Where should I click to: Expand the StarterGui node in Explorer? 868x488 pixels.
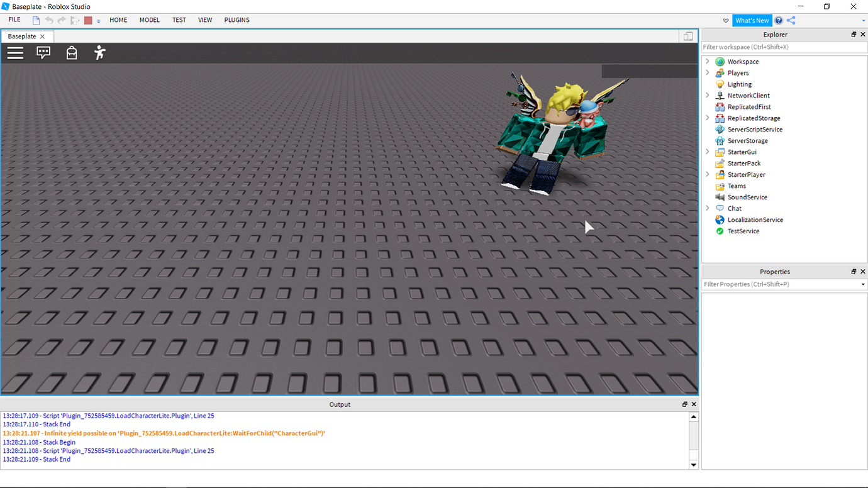pos(707,152)
